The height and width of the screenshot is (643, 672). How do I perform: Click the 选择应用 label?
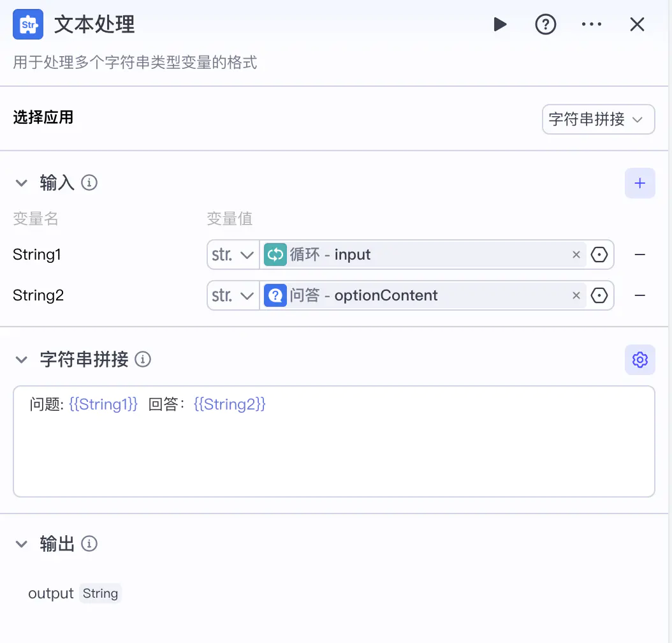(x=43, y=117)
